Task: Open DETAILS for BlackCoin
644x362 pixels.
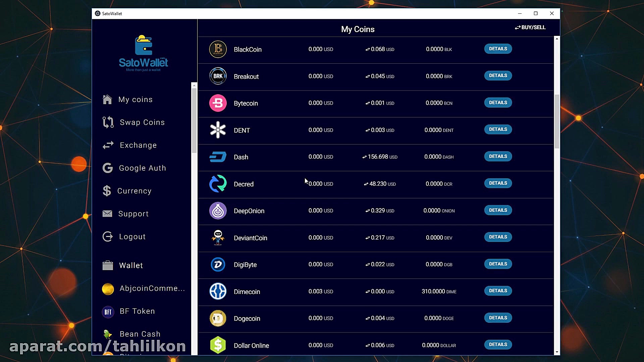Action: [x=498, y=49]
